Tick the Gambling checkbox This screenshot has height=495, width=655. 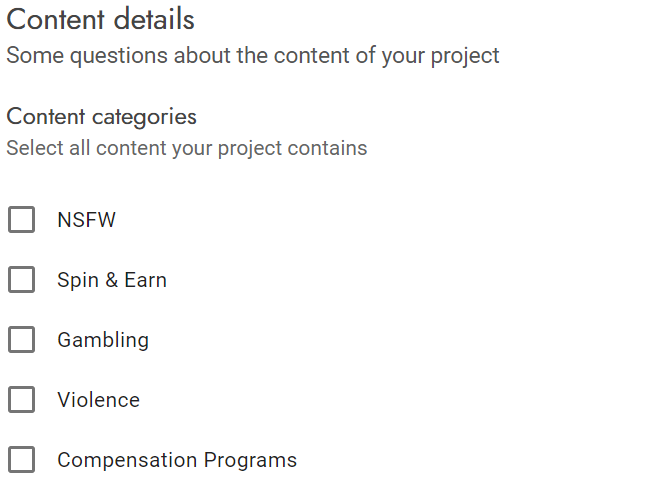click(21, 340)
